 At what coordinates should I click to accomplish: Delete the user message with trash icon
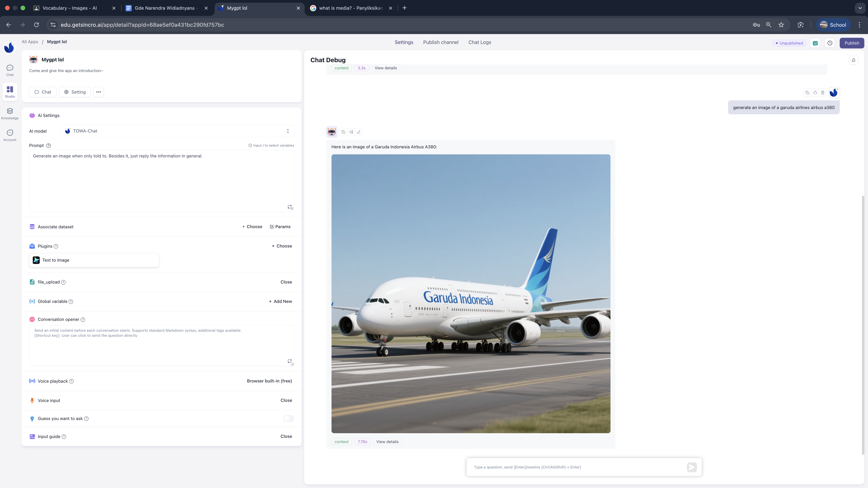[x=823, y=93]
